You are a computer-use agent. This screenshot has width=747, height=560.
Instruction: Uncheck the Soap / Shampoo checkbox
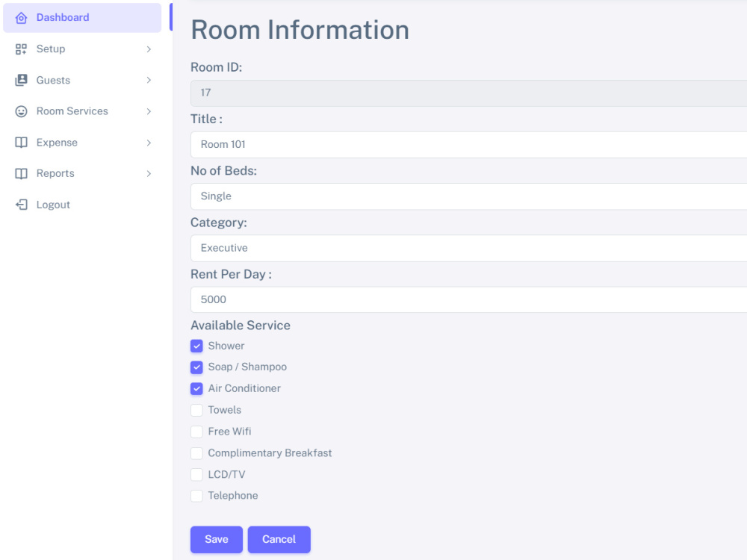[x=196, y=367]
